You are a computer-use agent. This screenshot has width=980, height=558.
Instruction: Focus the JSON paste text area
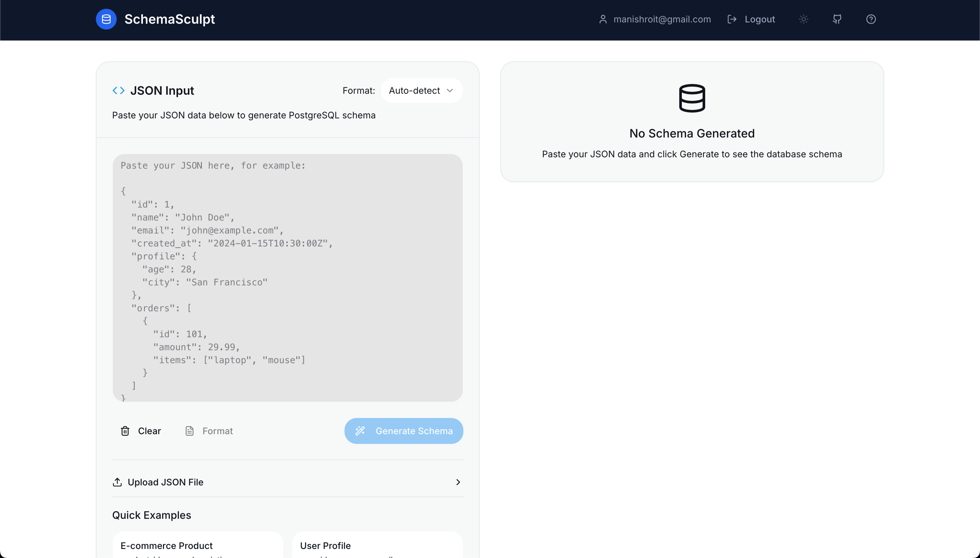point(287,278)
